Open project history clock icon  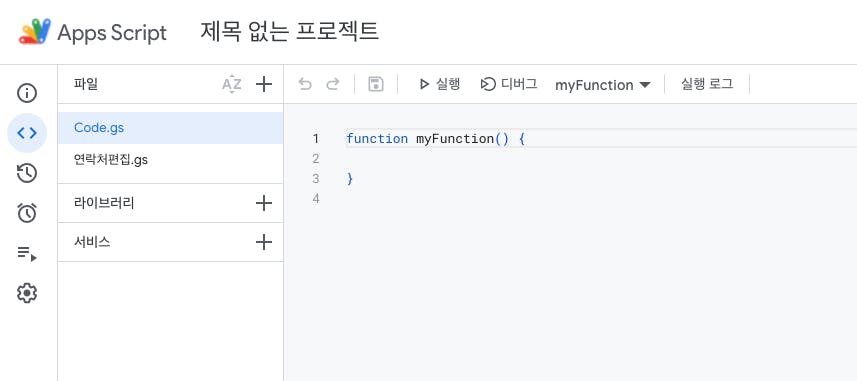pyautogui.click(x=27, y=173)
